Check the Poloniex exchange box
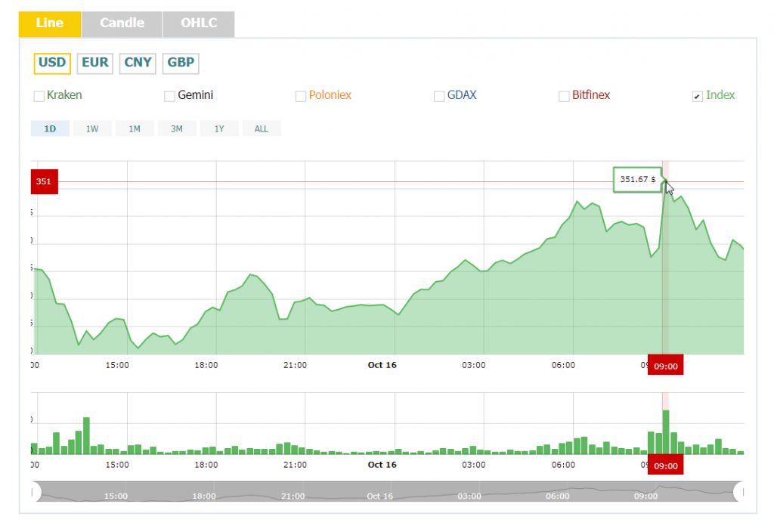The height and width of the screenshot is (532, 774). coord(301,96)
